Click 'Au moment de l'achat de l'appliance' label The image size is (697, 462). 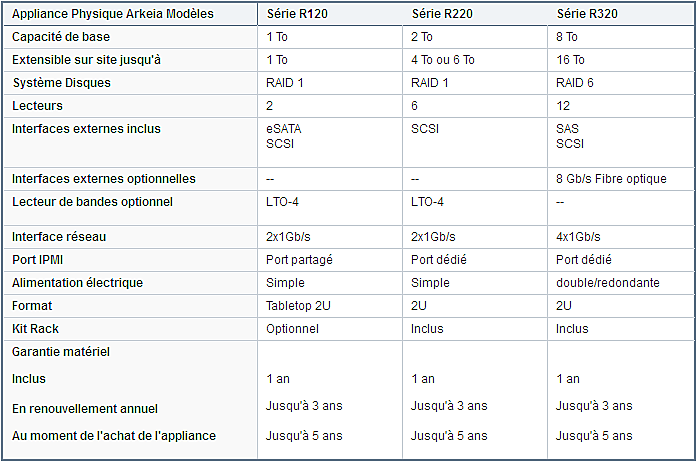pyautogui.click(x=114, y=436)
